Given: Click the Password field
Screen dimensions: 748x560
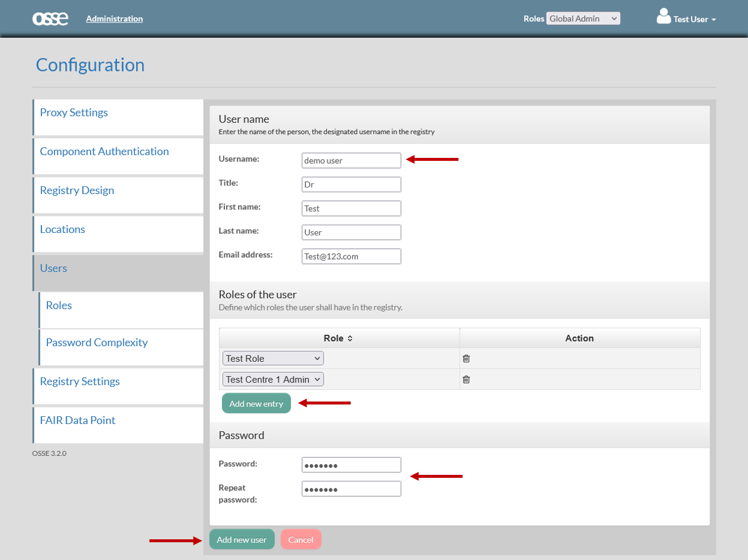Looking at the screenshot, I should 352,465.
